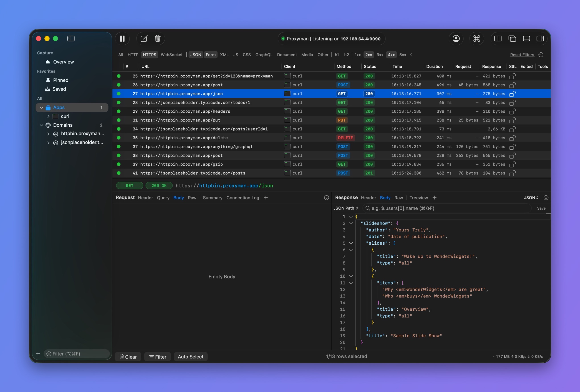The height and width of the screenshot is (392, 580).
Task: Open the Connection Log tab
Action: coord(242,198)
